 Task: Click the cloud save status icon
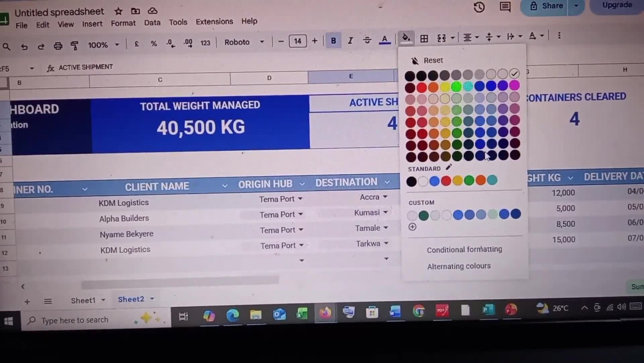pyautogui.click(x=153, y=11)
